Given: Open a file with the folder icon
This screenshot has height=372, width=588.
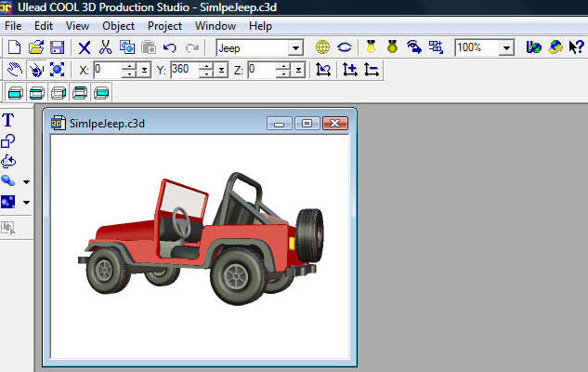Looking at the screenshot, I should pyautogui.click(x=36, y=46).
